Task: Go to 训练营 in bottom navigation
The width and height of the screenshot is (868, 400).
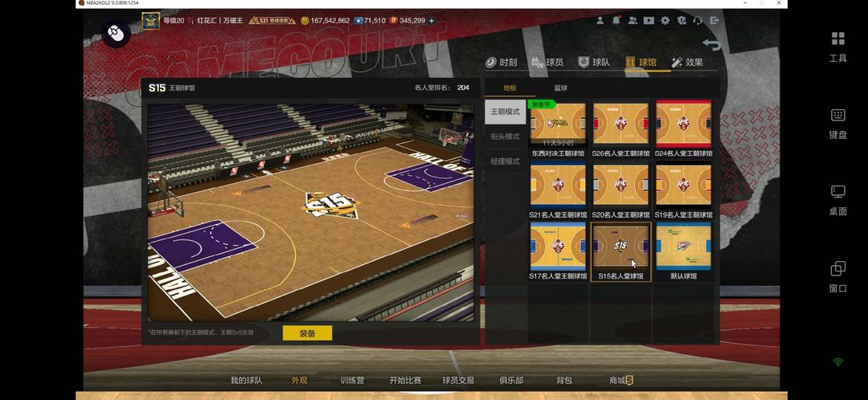Action: pos(352,381)
